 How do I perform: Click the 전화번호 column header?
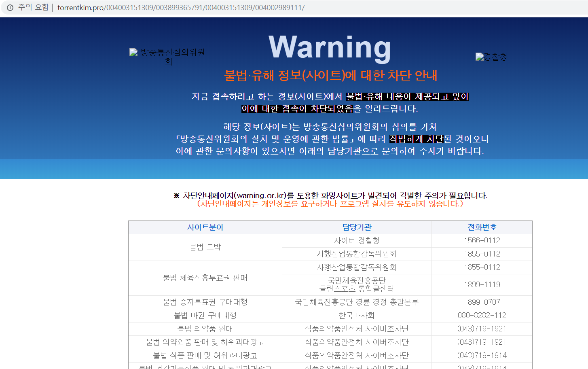pos(482,227)
